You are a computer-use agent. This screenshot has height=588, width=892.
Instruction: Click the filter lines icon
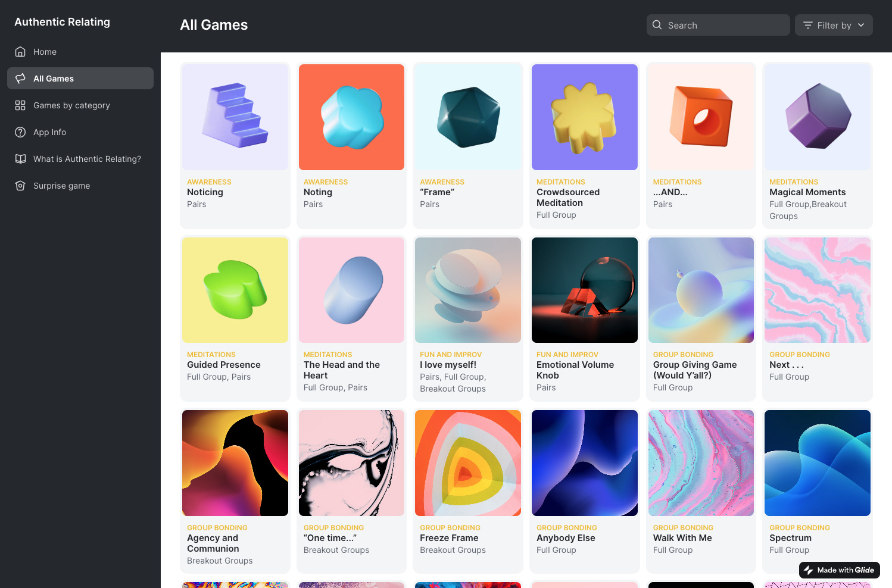(807, 25)
